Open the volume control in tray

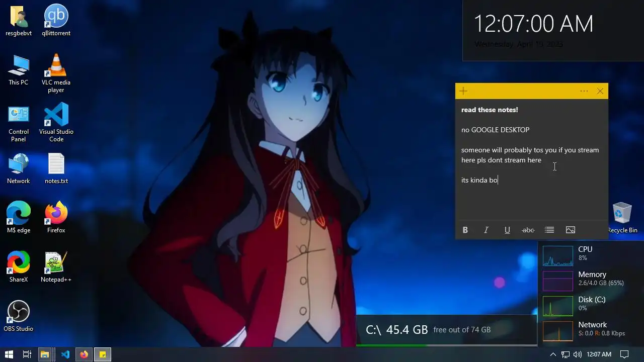pos(577,354)
